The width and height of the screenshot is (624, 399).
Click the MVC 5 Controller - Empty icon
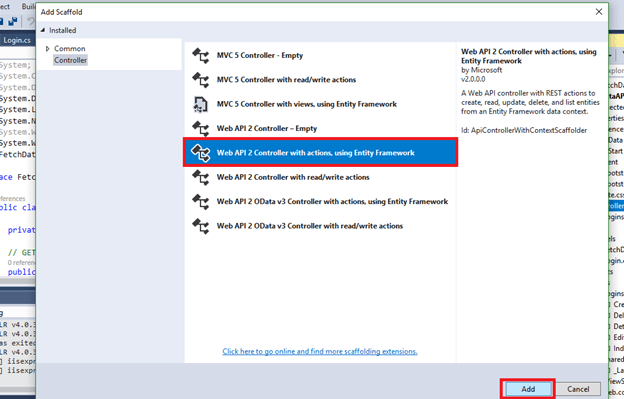click(201, 56)
